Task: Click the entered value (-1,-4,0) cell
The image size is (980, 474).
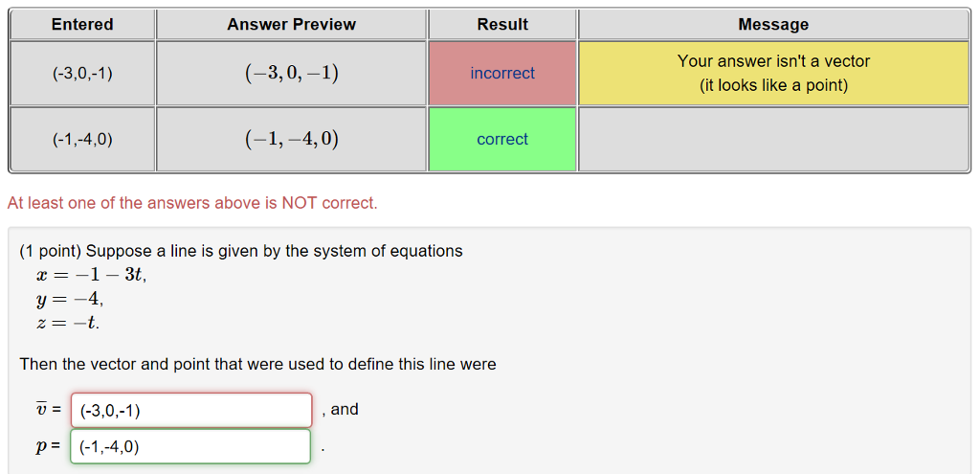Action: point(82,139)
